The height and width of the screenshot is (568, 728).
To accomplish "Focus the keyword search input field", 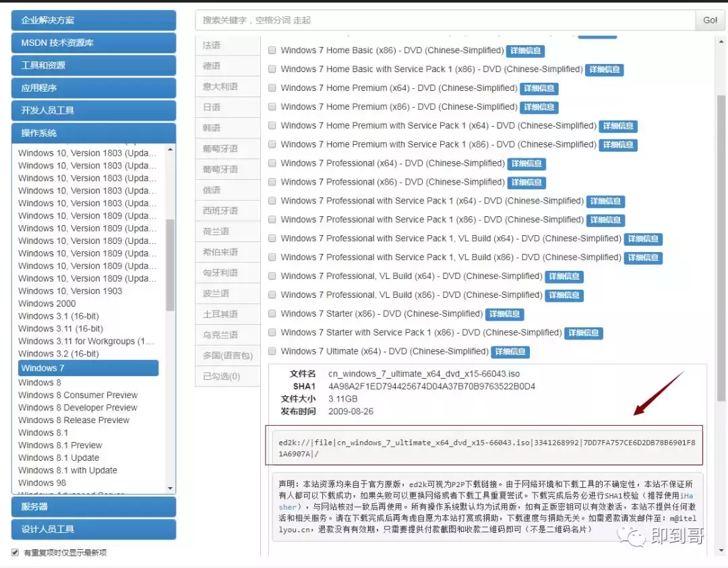I will point(445,20).
